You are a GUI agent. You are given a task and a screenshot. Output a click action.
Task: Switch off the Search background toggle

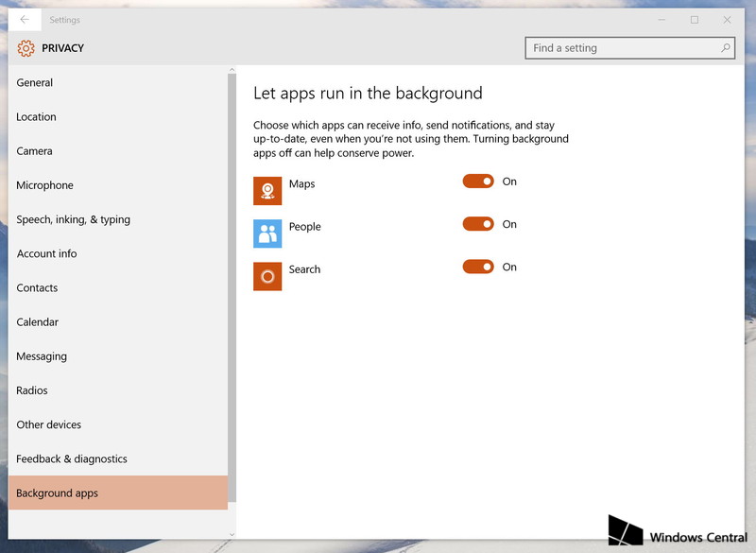click(x=478, y=268)
